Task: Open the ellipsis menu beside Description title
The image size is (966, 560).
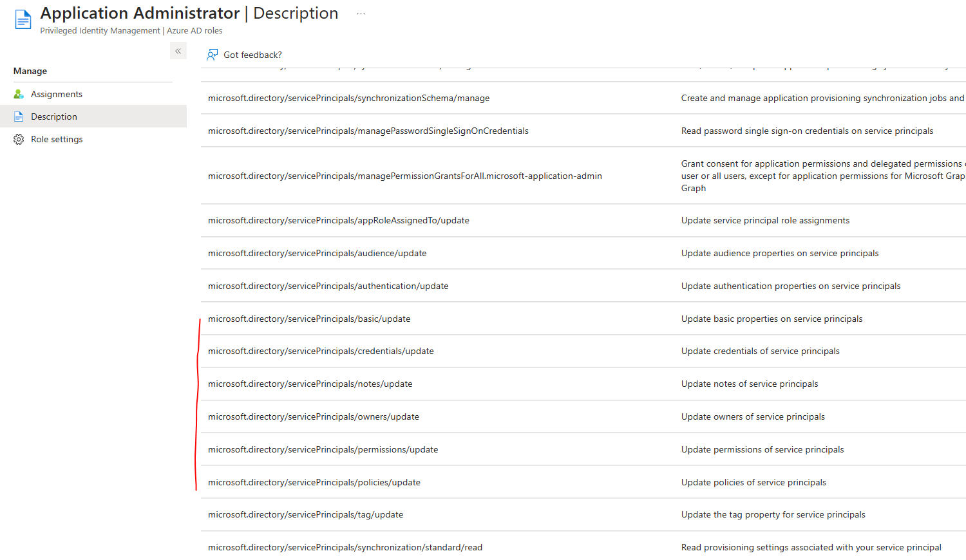Action: coord(361,13)
